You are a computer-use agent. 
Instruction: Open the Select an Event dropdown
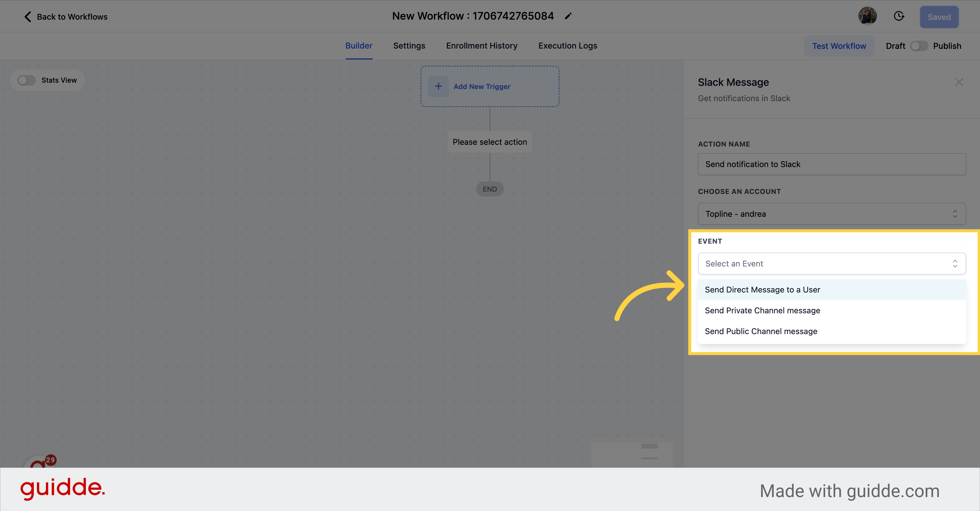(x=831, y=264)
